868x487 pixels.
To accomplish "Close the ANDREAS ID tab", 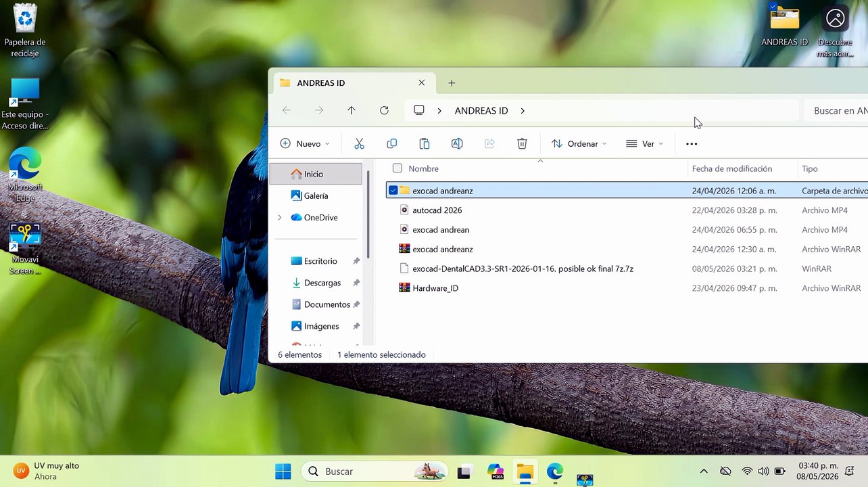I will [422, 83].
